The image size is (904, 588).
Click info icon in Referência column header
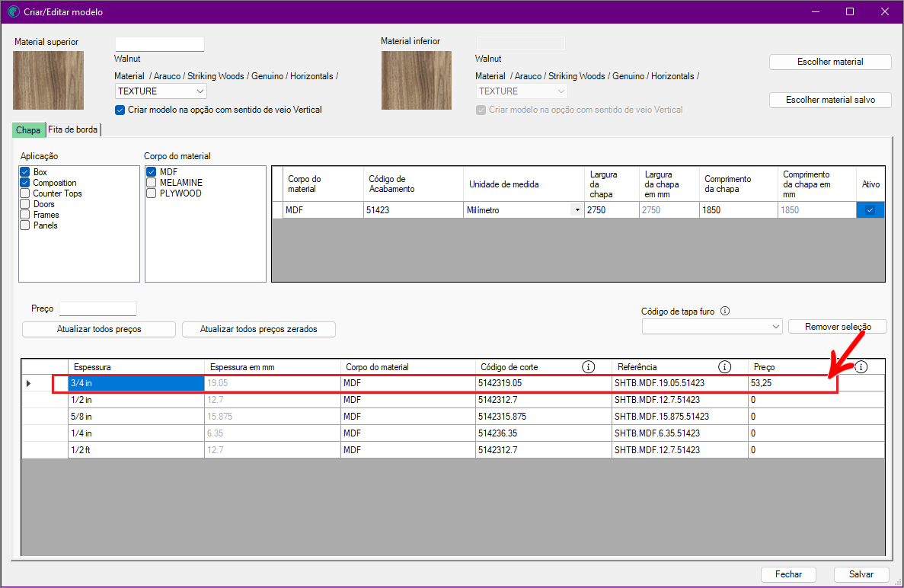pos(724,367)
